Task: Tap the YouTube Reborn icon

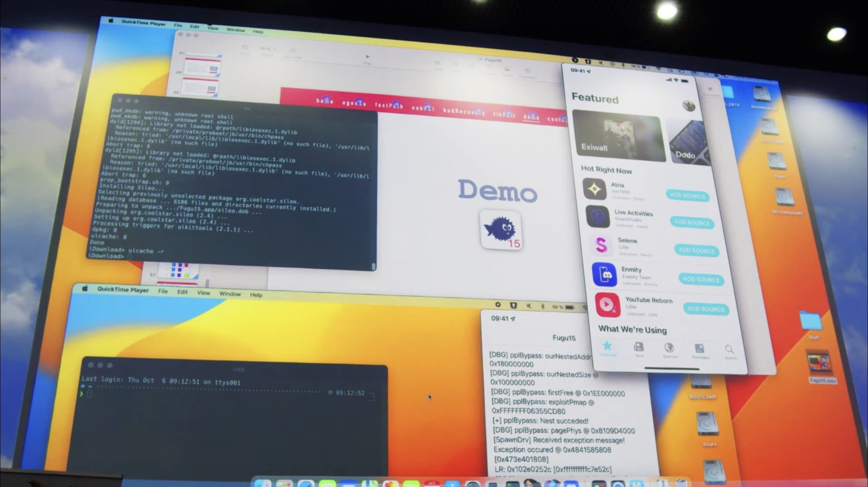Action: [608, 305]
